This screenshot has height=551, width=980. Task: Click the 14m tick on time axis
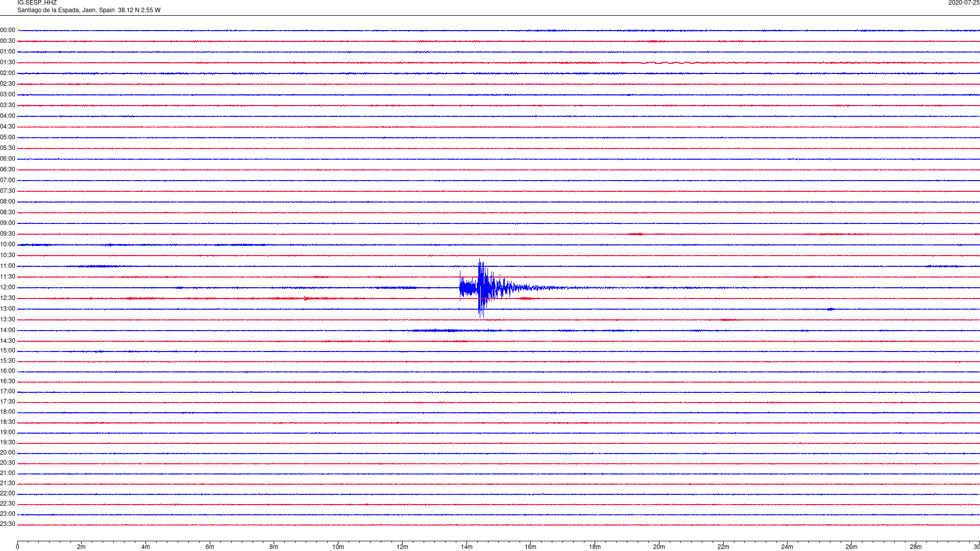(x=467, y=547)
